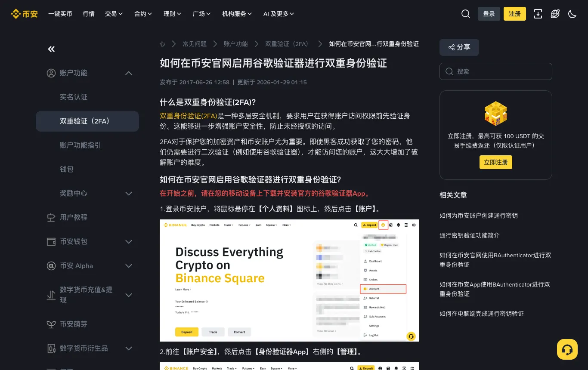
Task: Expand the 数字货币充值&提现 section chevron
Action: point(128,295)
